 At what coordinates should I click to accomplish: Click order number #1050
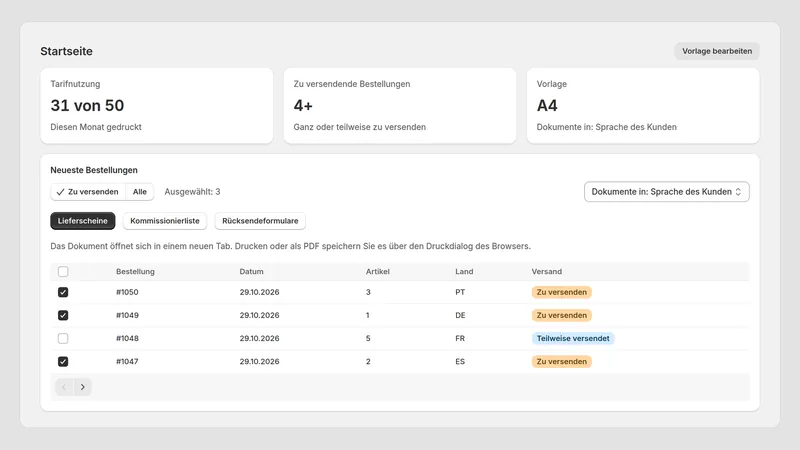(x=127, y=292)
